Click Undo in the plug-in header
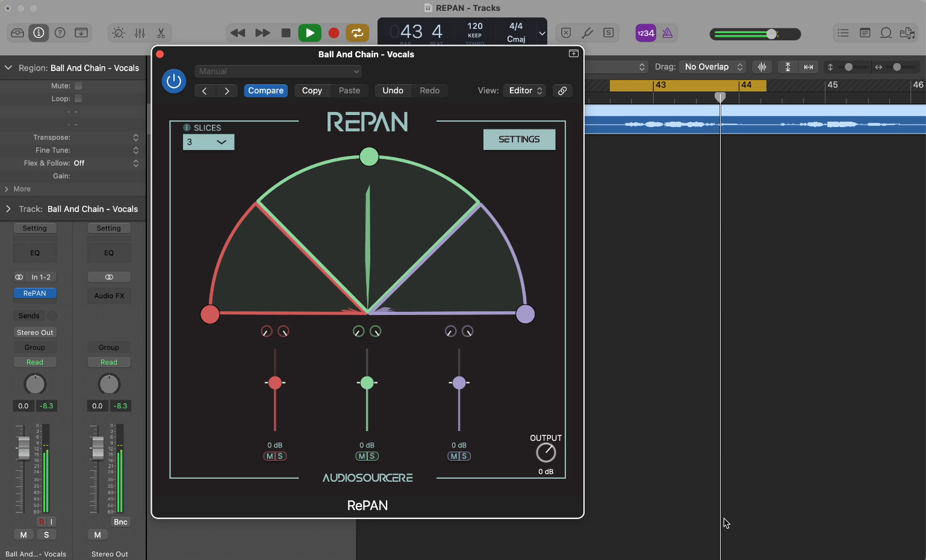The image size is (926, 560). click(393, 91)
